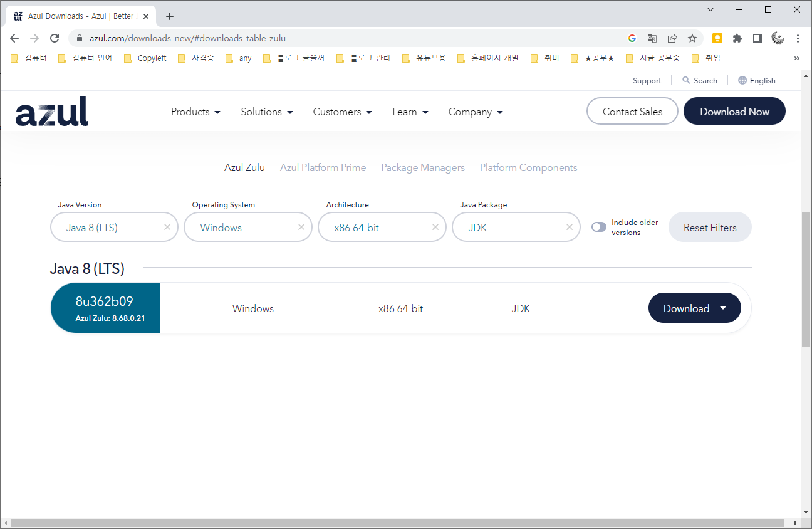Screen dimensions: 812x529
Task: Open the yellow Keep extension icon
Action: click(x=717, y=38)
